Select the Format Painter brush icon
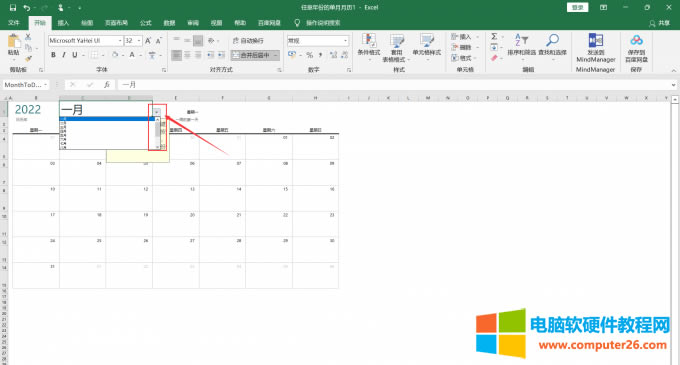 pyautogui.click(x=28, y=59)
